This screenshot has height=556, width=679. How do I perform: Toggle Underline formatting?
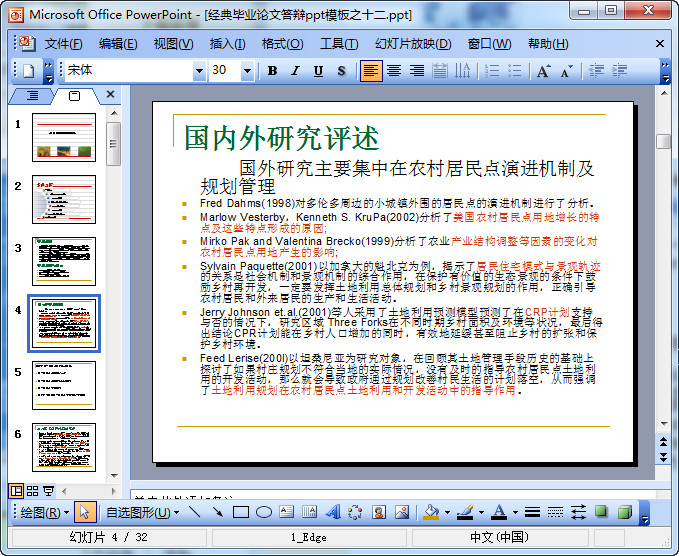coord(318,71)
